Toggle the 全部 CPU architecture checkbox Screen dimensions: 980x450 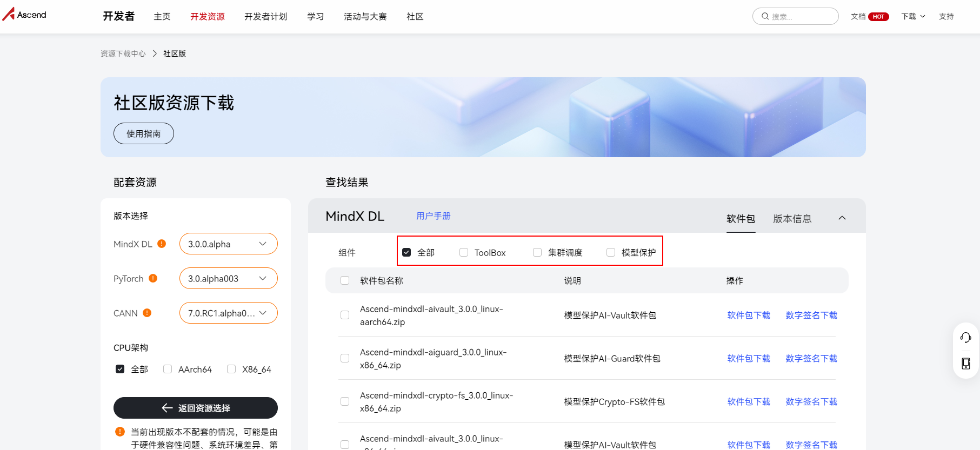tap(120, 369)
